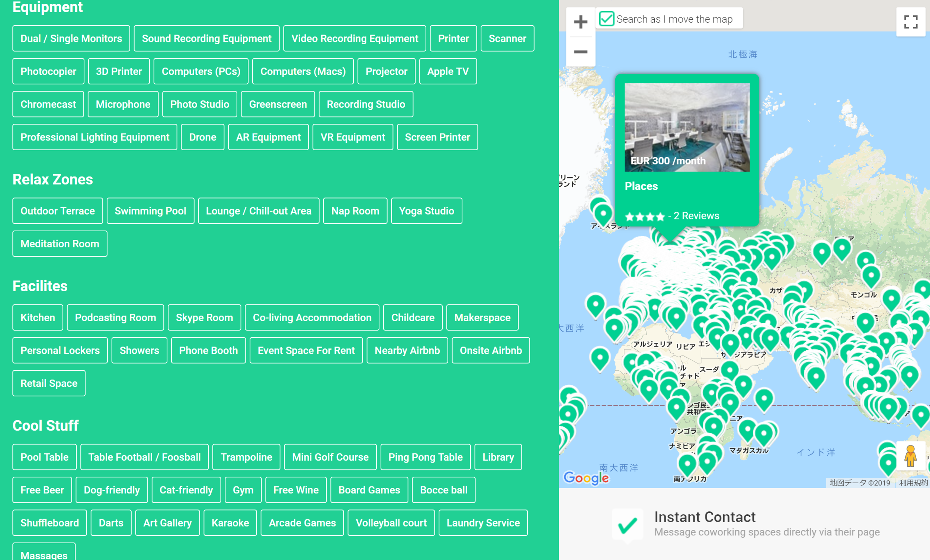
Task: Click the map zoom in plus icon
Action: pos(580,22)
